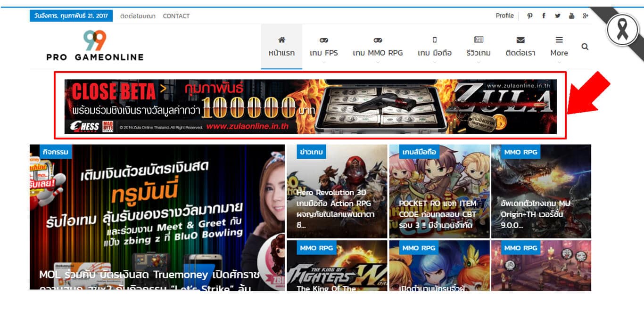
Task: Click the date label in the top bar
Action: [71, 16]
